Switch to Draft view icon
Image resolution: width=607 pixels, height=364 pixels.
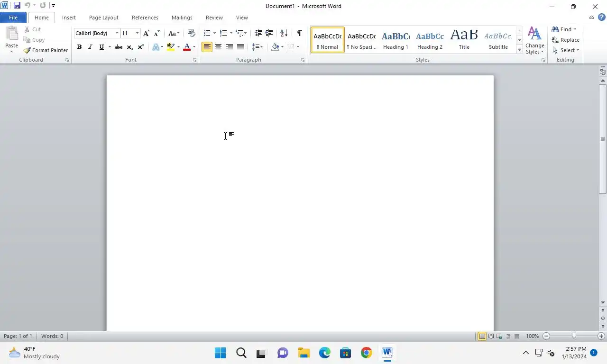516,336
